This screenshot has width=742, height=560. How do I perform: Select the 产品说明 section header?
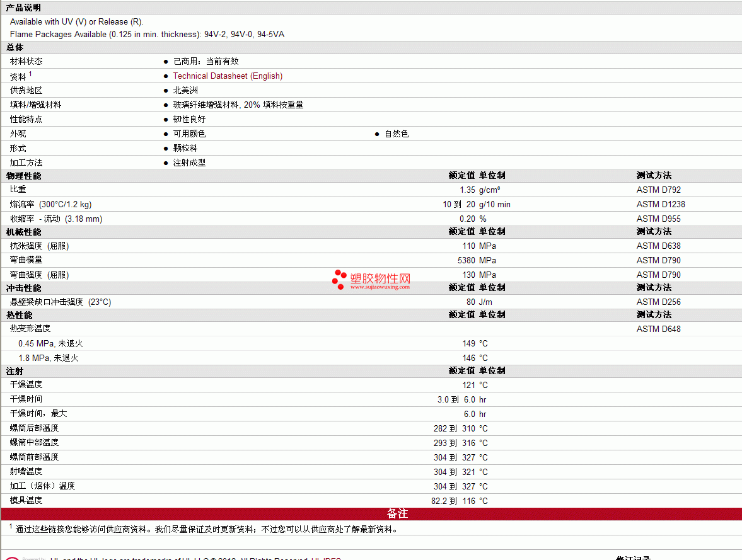tap(23, 8)
